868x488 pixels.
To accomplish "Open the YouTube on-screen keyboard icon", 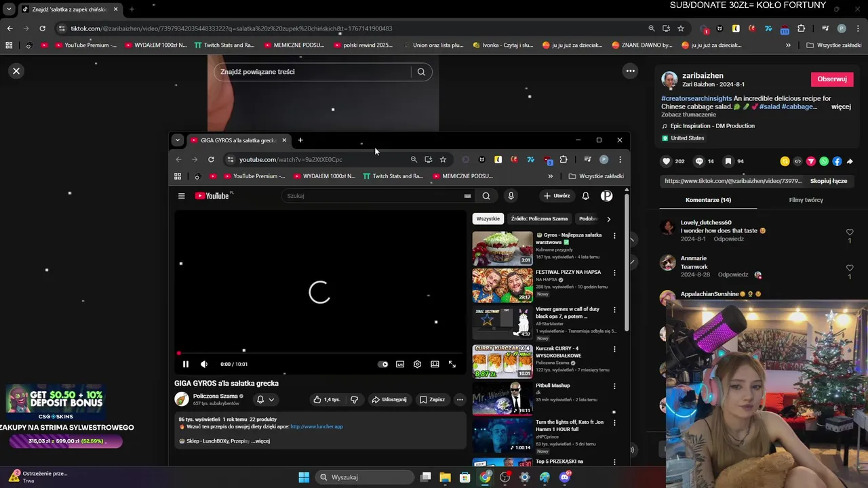I will pos(467,196).
